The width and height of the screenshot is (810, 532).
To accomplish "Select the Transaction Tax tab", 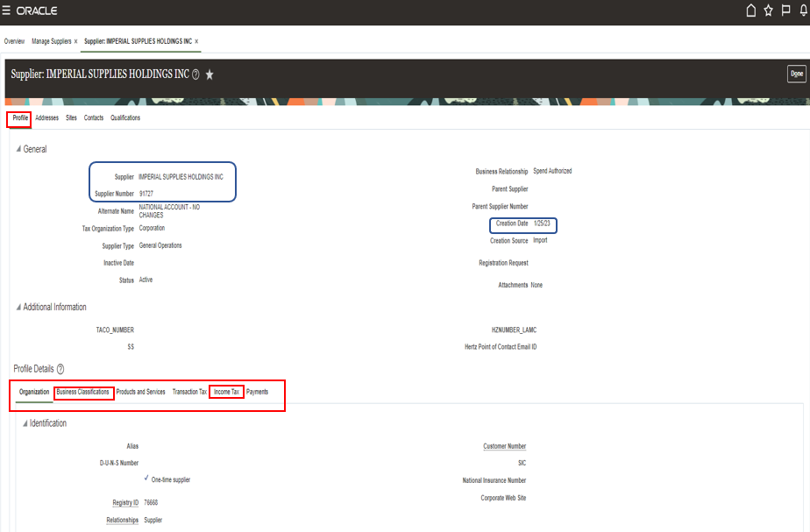I will [x=189, y=392].
